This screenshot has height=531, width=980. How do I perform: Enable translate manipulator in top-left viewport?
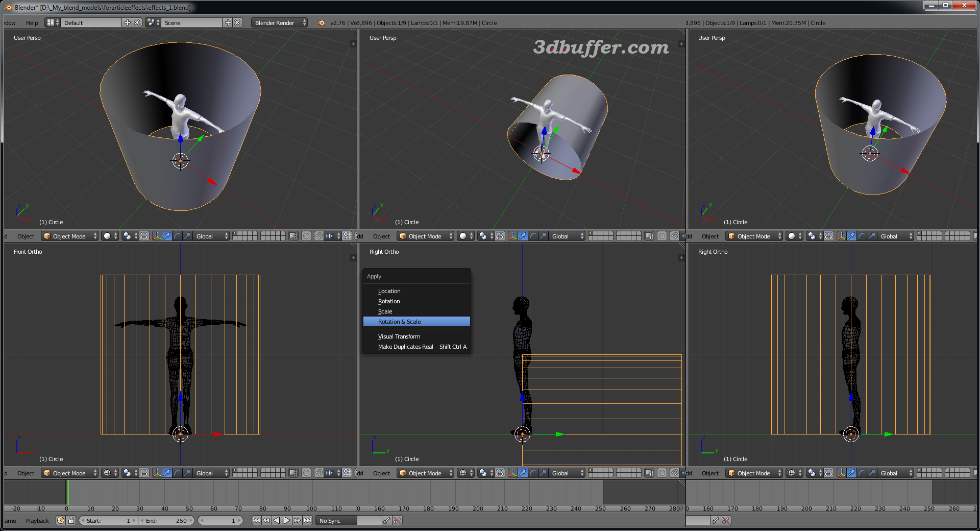(167, 236)
